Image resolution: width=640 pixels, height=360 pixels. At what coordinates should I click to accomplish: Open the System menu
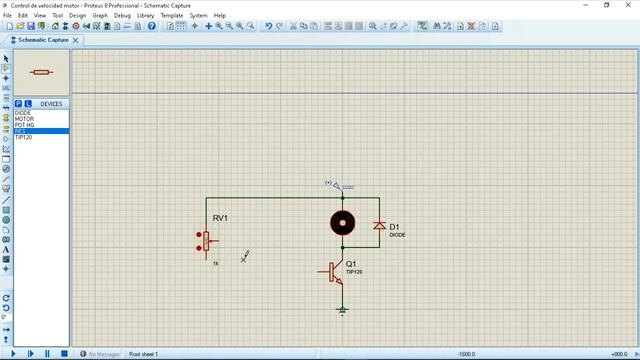point(198,16)
